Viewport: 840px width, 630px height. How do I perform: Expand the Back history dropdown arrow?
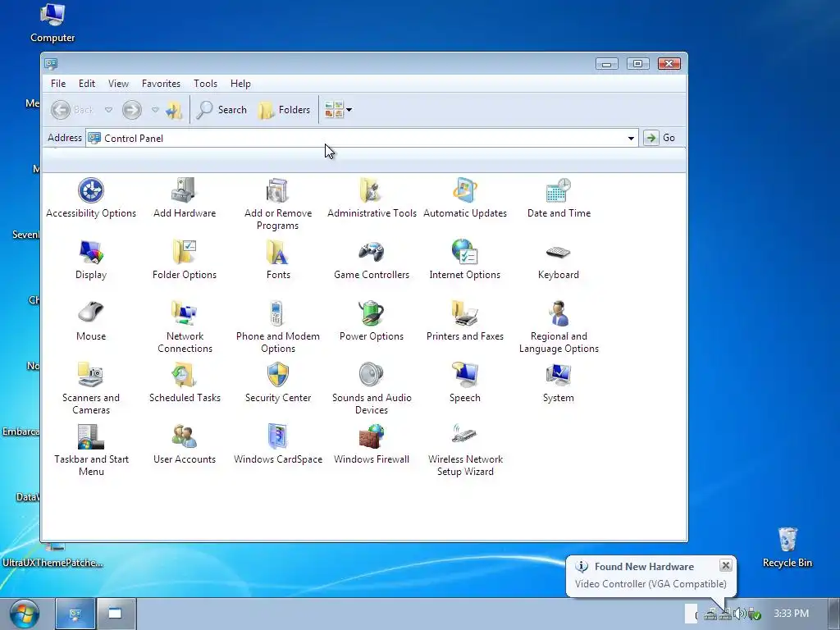point(109,110)
